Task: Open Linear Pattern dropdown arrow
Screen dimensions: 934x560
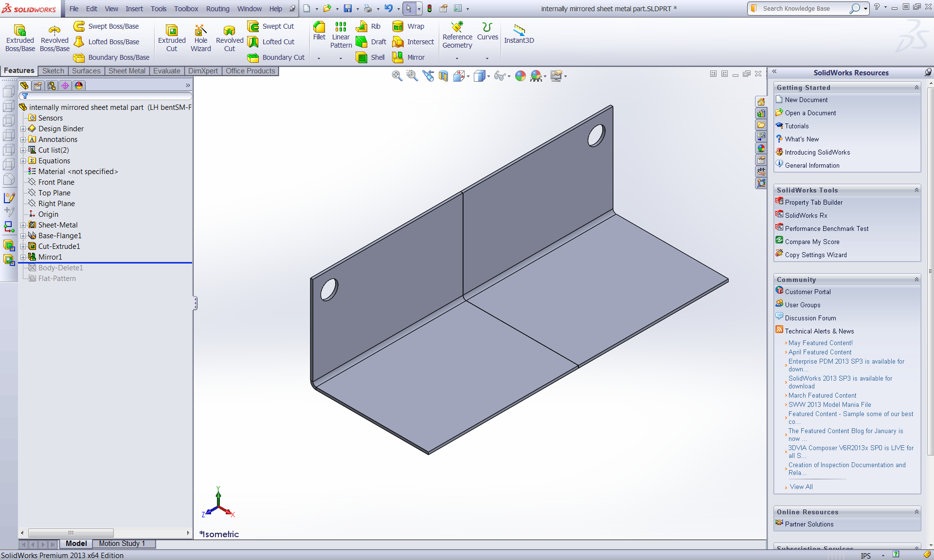Action: point(341,58)
